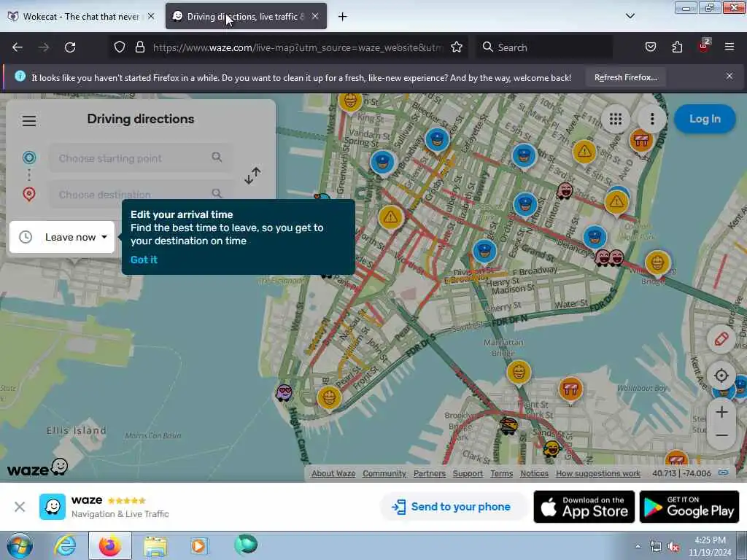
Task: Click the road closure marker by the Log In button
Action: click(x=640, y=140)
